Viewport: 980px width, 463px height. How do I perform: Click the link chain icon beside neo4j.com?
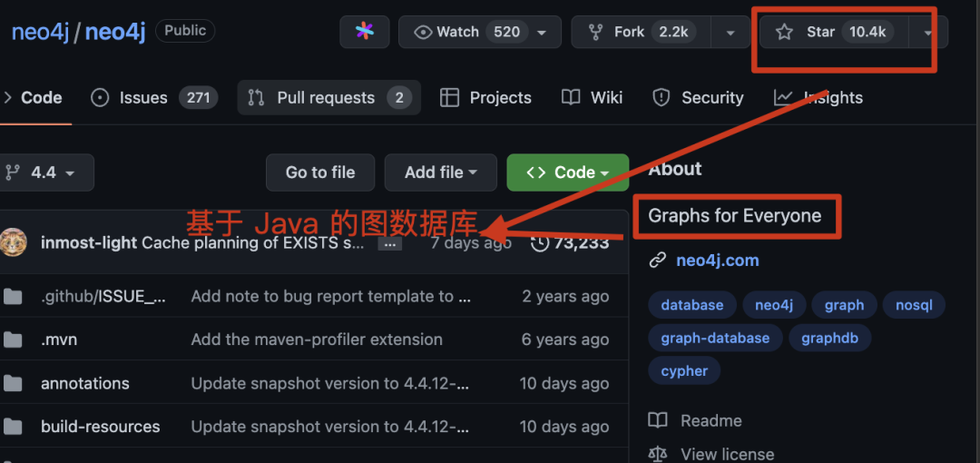(x=658, y=261)
